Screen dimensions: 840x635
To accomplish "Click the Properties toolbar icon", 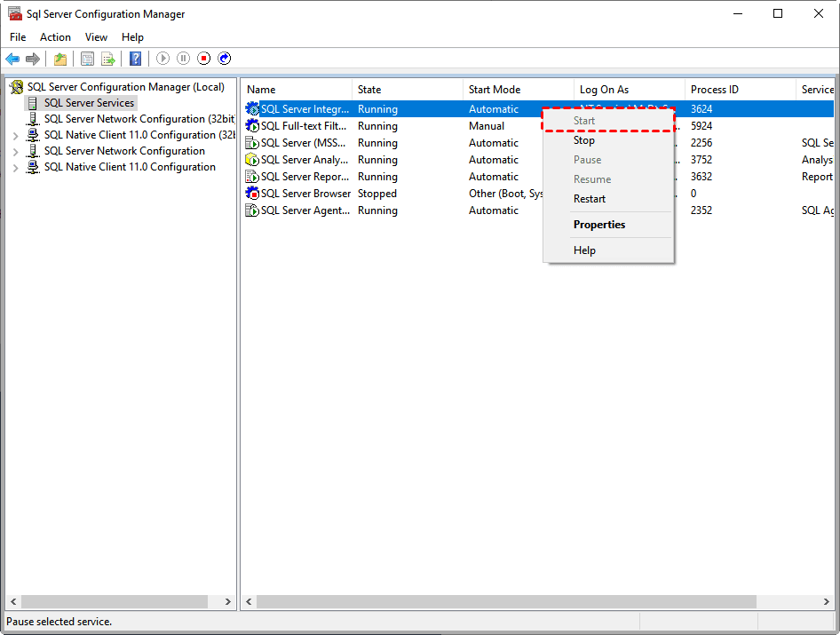I will click(x=87, y=59).
